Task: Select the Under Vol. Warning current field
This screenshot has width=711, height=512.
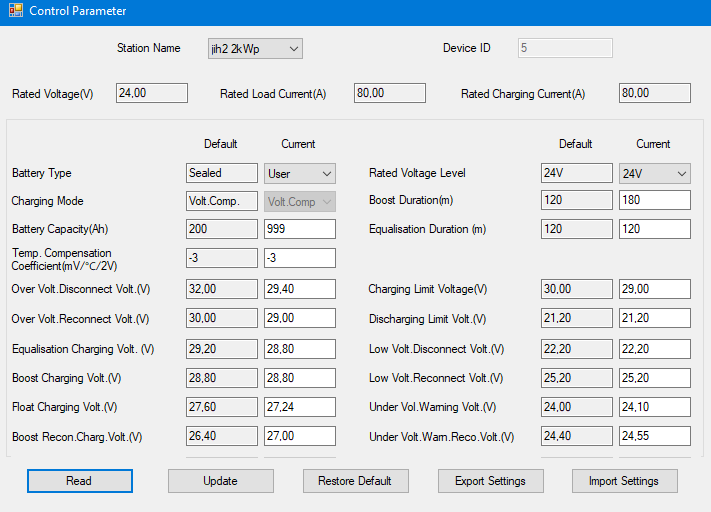Action: point(654,408)
